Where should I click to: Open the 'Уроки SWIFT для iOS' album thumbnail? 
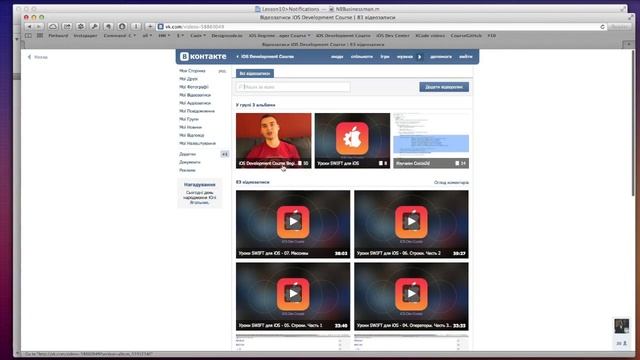pos(352,140)
